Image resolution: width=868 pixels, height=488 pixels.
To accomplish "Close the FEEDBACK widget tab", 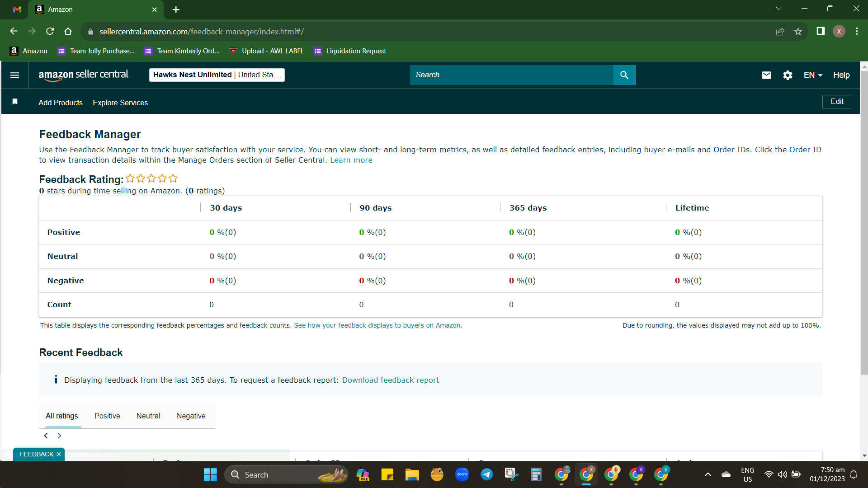I will click(x=59, y=454).
